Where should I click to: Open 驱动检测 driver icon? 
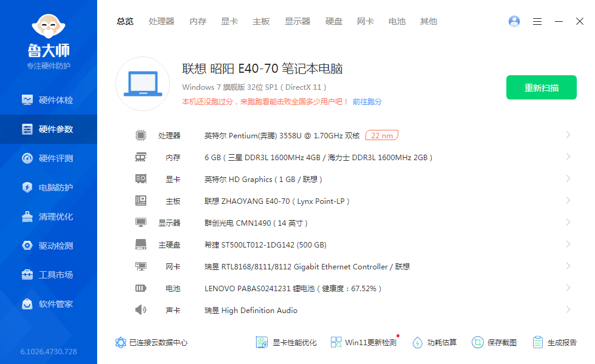(27, 246)
